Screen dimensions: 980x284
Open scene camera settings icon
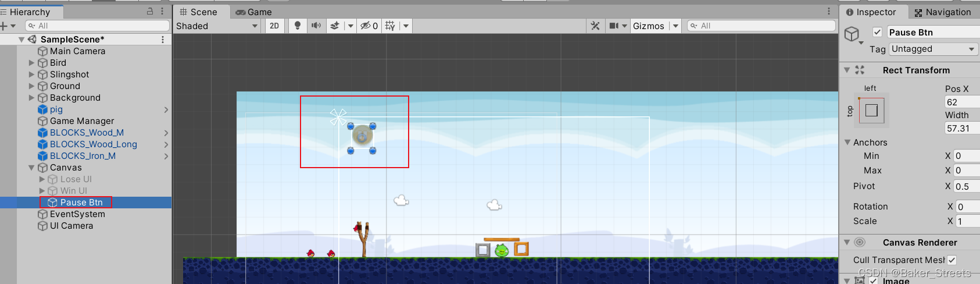(x=614, y=26)
